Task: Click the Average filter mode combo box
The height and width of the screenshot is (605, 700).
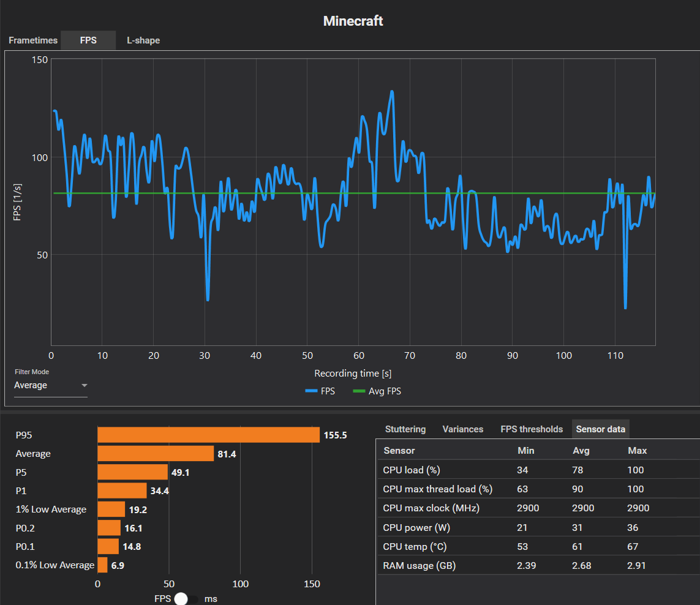Action: (50, 385)
